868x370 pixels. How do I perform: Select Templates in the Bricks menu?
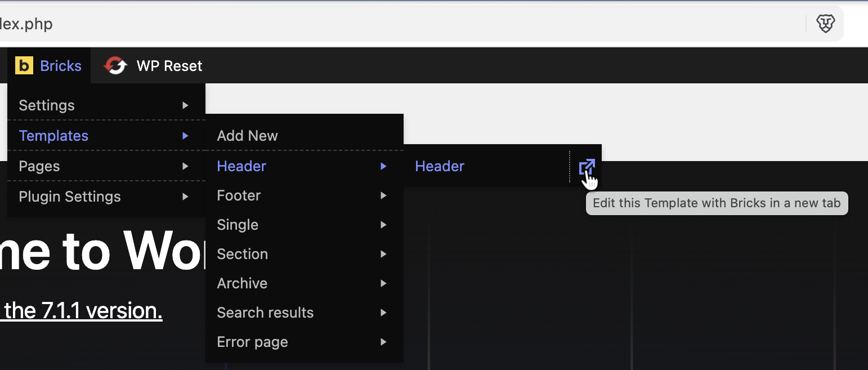[x=106, y=136]
